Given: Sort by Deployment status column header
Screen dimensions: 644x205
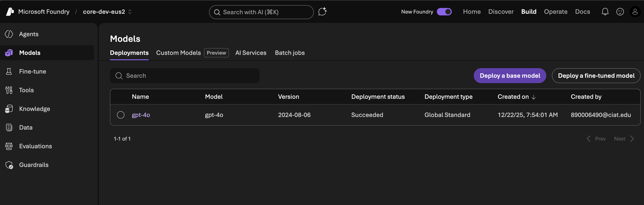Looking at the screenshot, I should point(378,97).
